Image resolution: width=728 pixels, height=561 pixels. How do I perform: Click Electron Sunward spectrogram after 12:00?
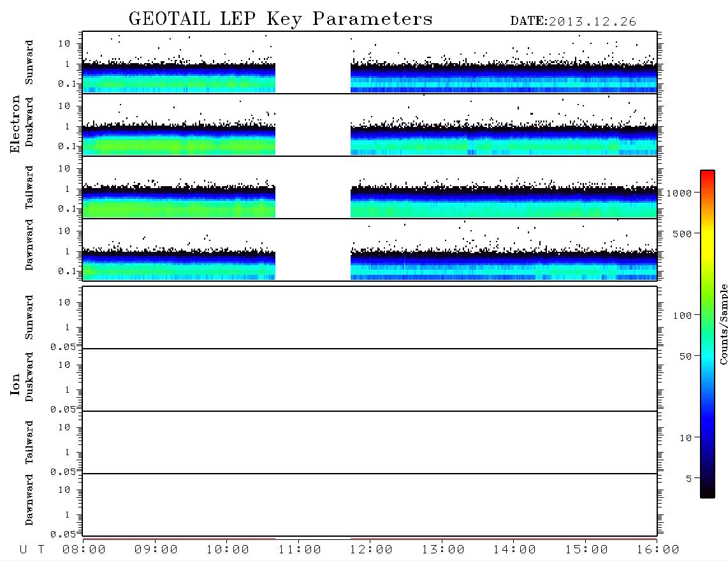click(x=504, y=78)
